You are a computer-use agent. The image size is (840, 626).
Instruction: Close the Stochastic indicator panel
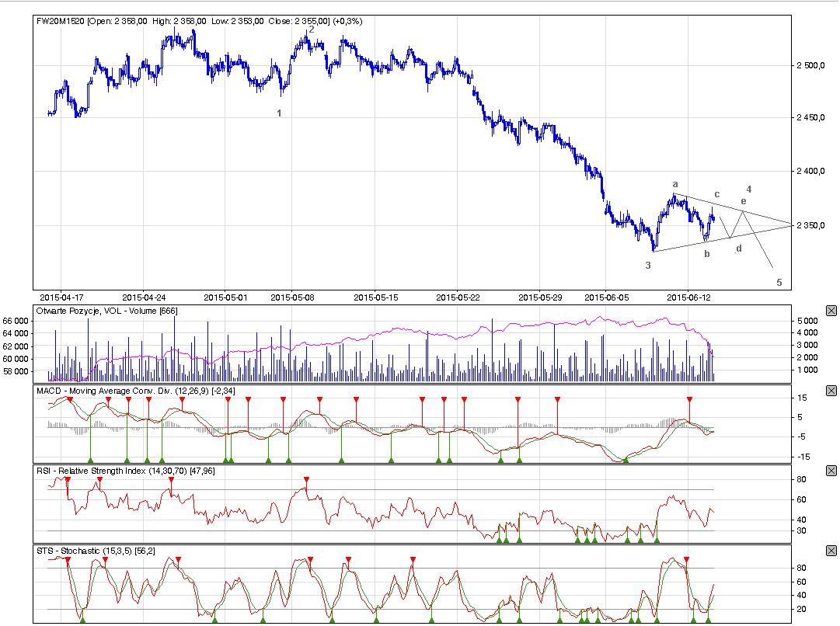(x=831, y=551)
